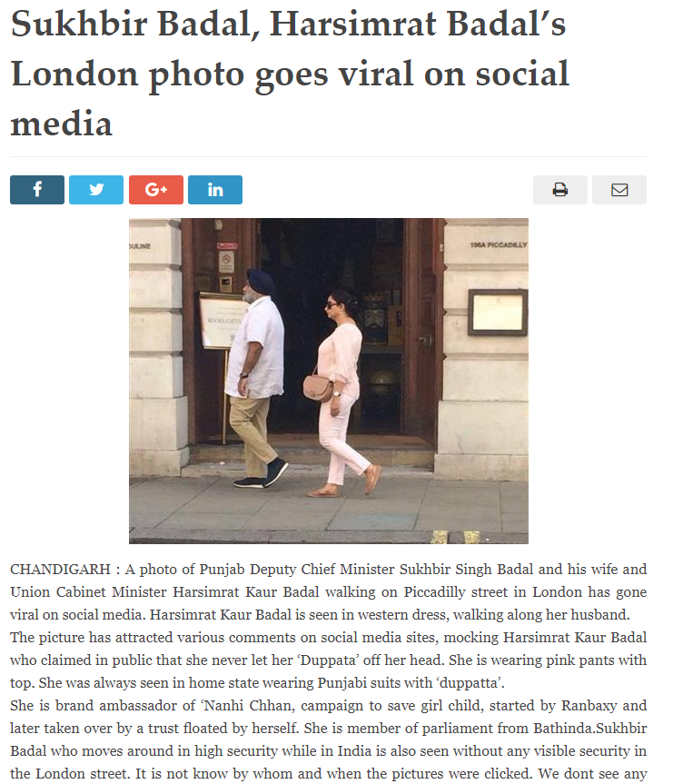Viewport: 673px width, 784px height.
Task: Click the '196A PICCADILLY' sign in the photo
Action: [498, 244]
